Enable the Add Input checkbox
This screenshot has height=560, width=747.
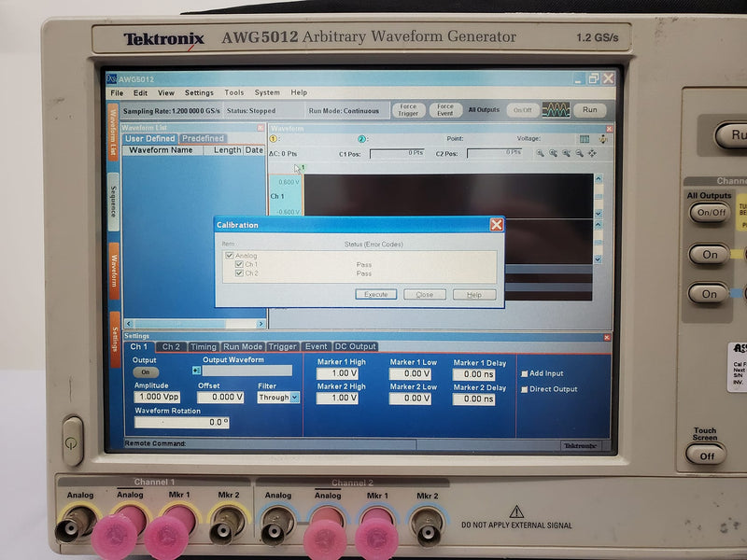tap(525, 373)
